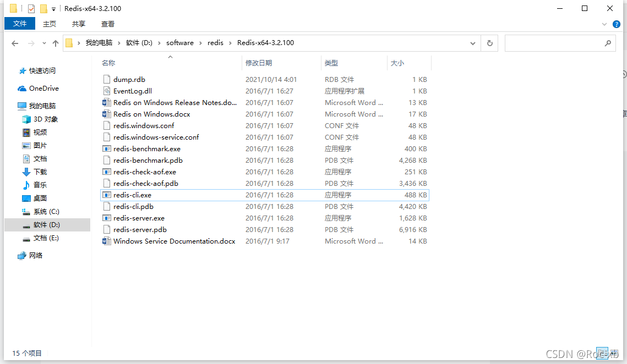Switch to the 主页 tab

tap(50, 24)
